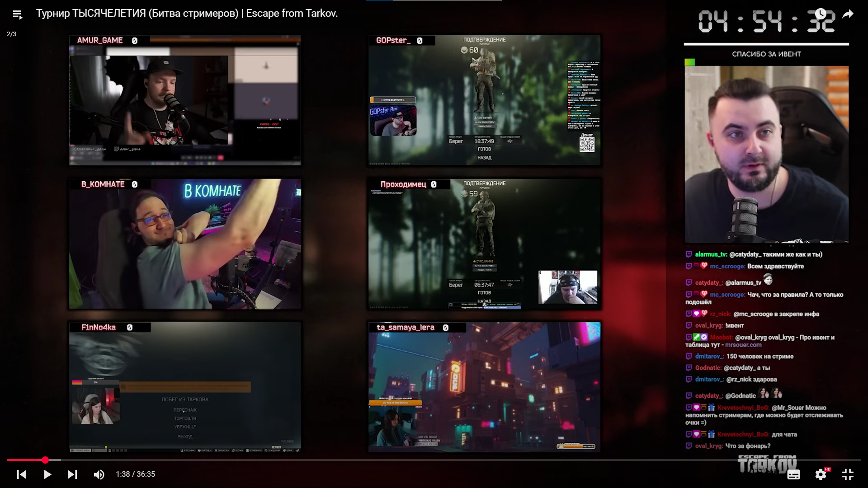Click the video title text
The height and width of the screenshot is (488, 868).
click(x=187, y=14)
